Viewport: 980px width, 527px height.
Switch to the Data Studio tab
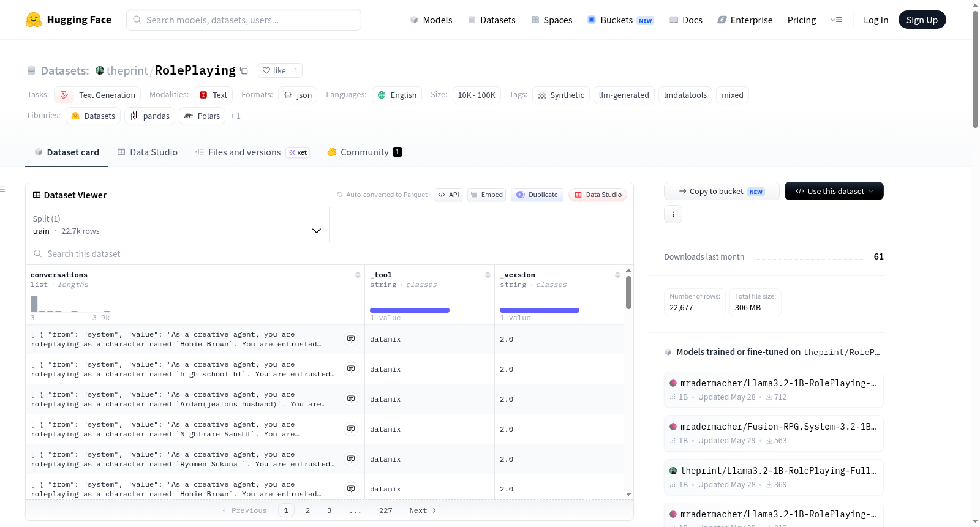(x=148, y=152)
